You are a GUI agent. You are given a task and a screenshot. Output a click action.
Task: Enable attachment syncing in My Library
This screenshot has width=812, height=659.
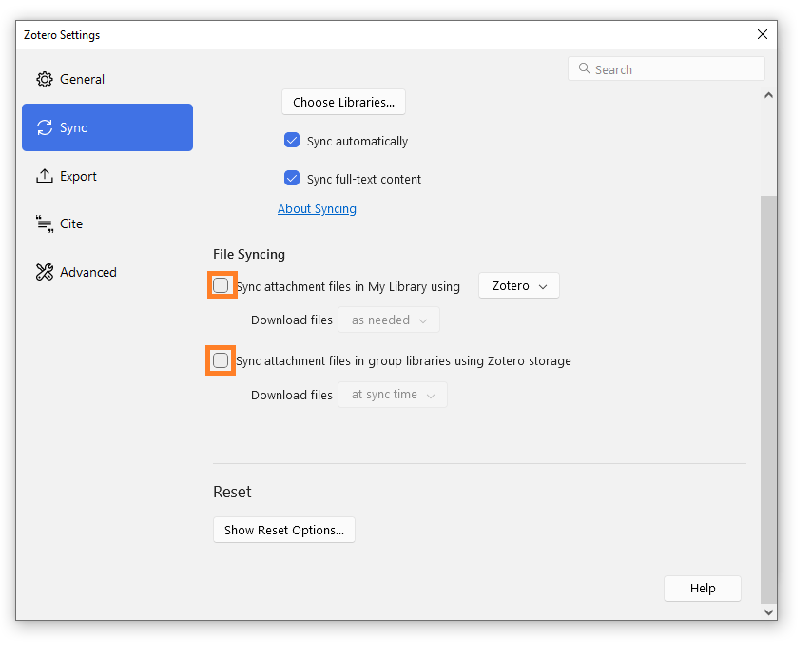(221, 285)
